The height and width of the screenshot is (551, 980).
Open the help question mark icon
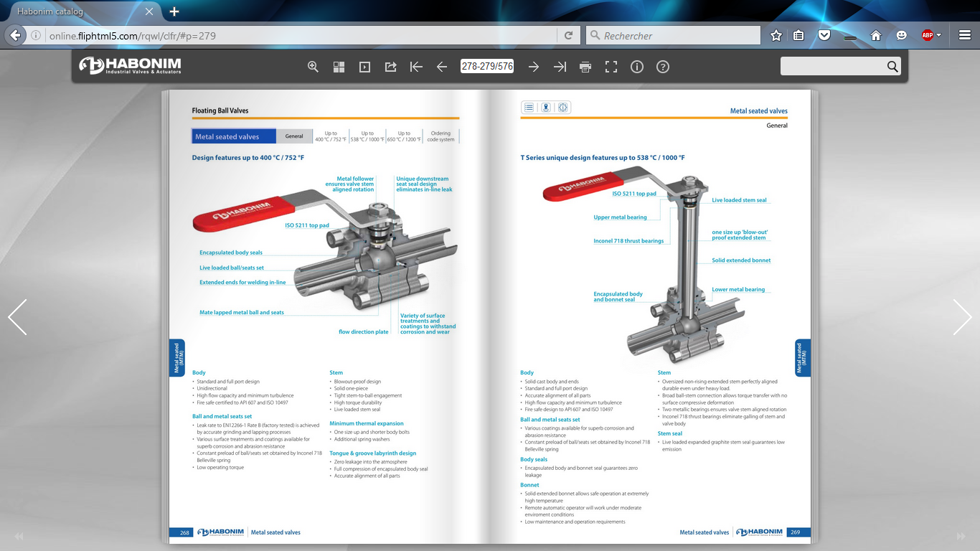[x=663, y=67]
